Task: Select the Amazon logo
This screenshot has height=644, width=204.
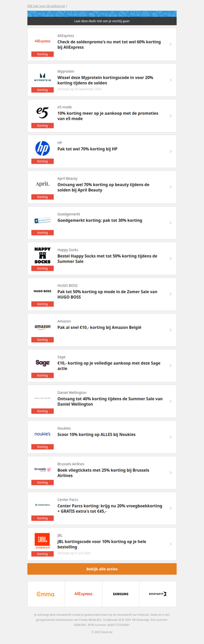Action: click(42, 327)
